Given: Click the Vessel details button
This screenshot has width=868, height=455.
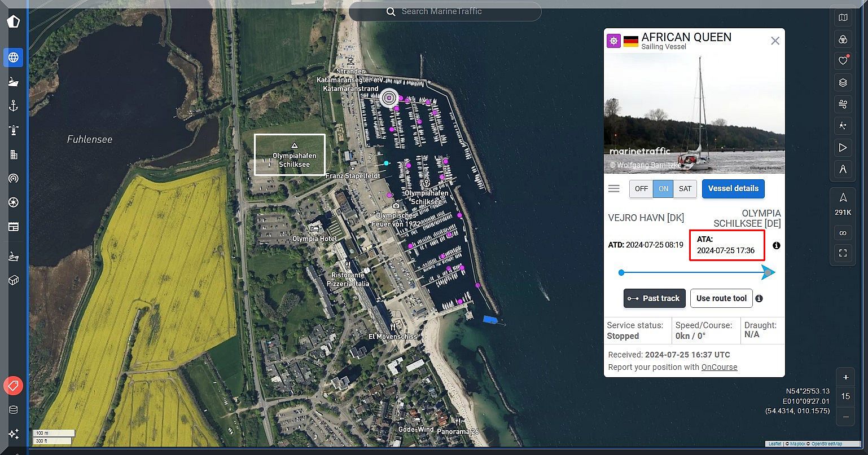Looking at the screenshot, I should click(x=733, y=189).
